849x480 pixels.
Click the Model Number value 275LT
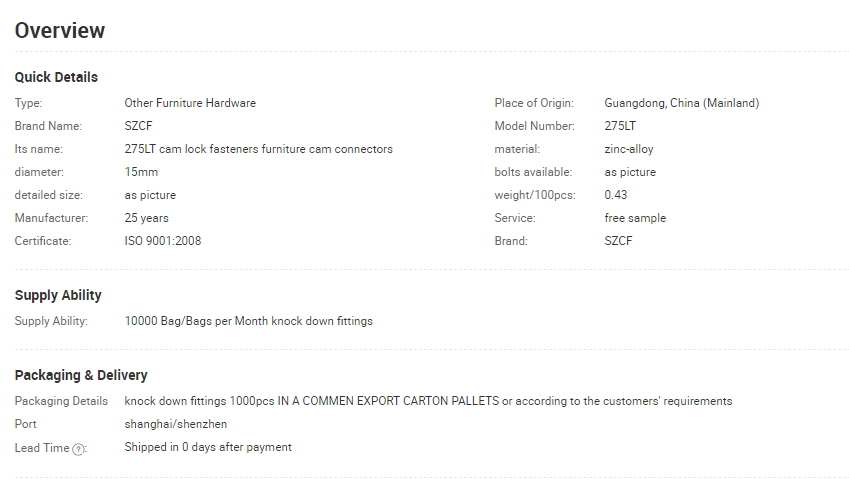point(620,126)
